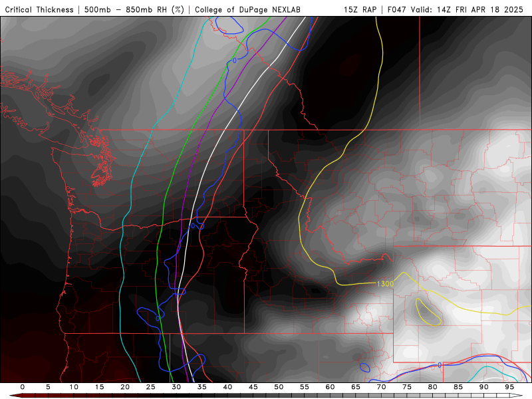The image size is (532, 399).
Task: Click the colorbar value "80"
Action: [432, 387]
